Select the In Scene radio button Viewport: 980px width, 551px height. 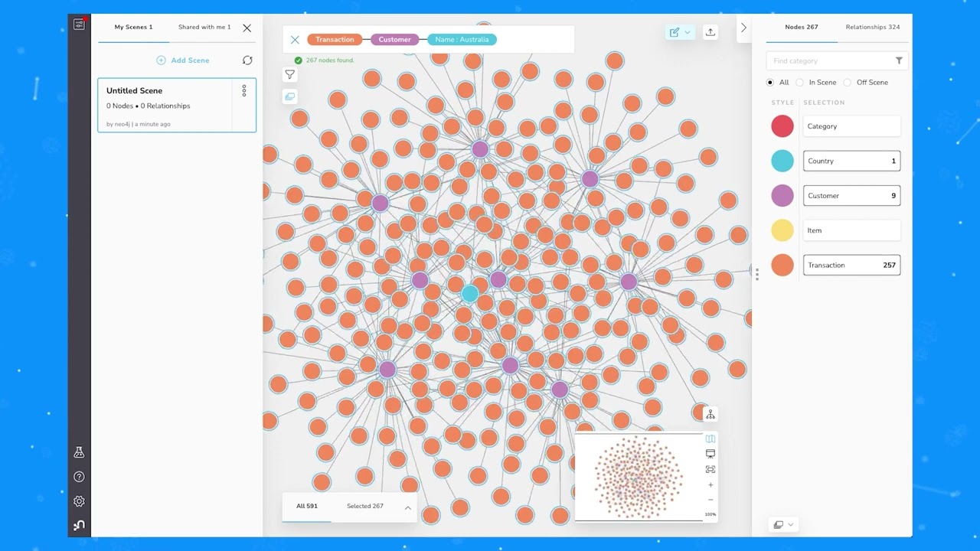click(799, 82)
